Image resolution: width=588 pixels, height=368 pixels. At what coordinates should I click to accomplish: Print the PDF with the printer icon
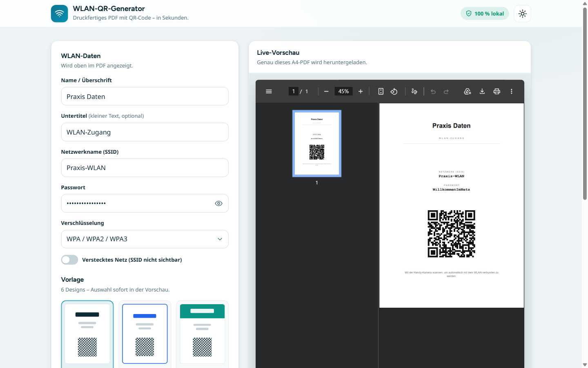(497, 91)
